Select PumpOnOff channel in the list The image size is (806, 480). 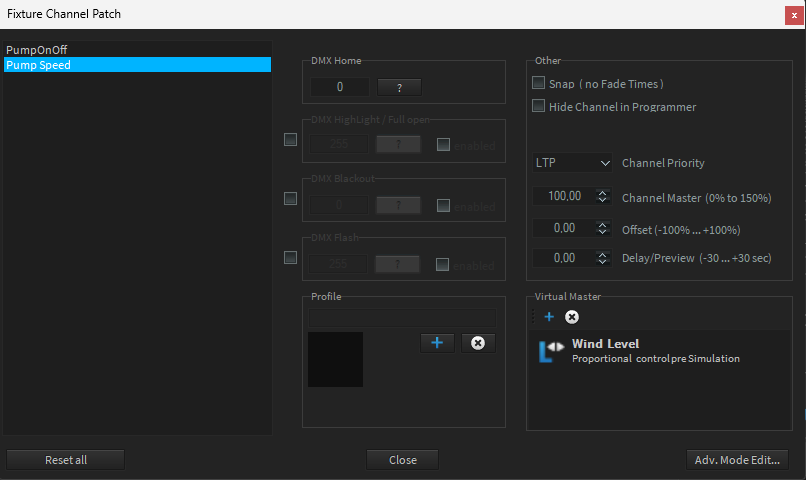pyautogui.click(x=137, y=49)
